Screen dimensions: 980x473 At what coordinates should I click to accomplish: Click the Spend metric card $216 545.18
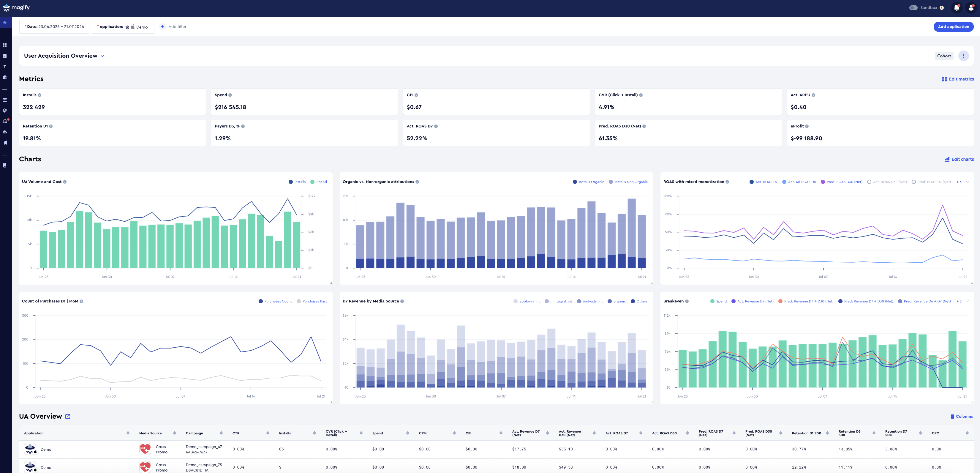coord(304,102)
